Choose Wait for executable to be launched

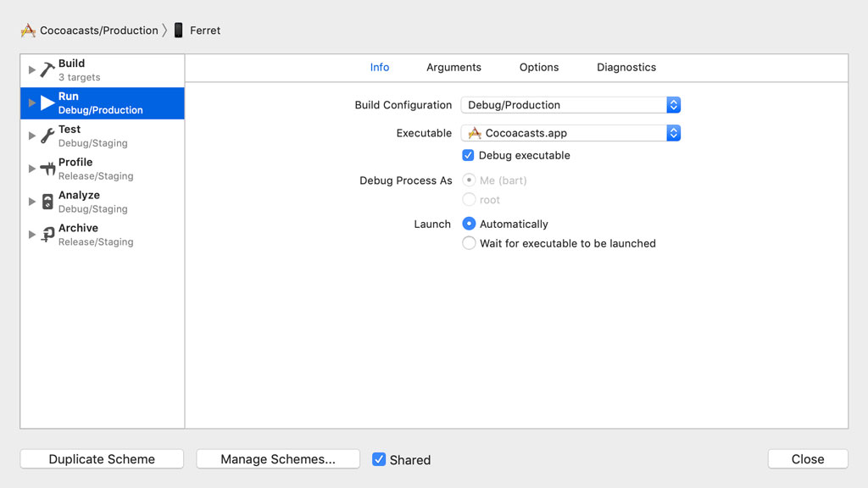[x=469, y=243]
